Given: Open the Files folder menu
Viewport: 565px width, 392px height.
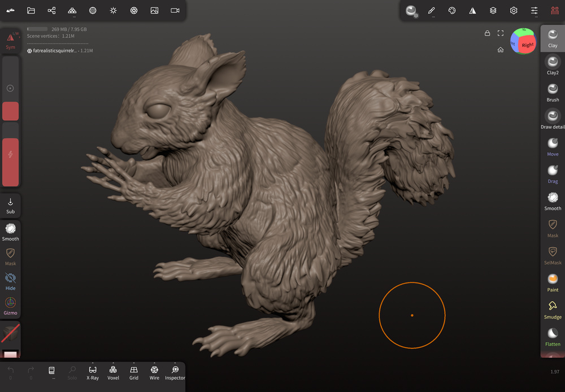Looking at the screenshot, I should tap(31, 11).
